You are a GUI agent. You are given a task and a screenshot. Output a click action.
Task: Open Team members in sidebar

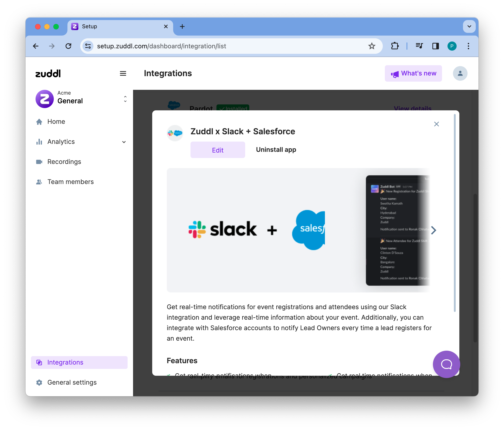tap(70, 182)
